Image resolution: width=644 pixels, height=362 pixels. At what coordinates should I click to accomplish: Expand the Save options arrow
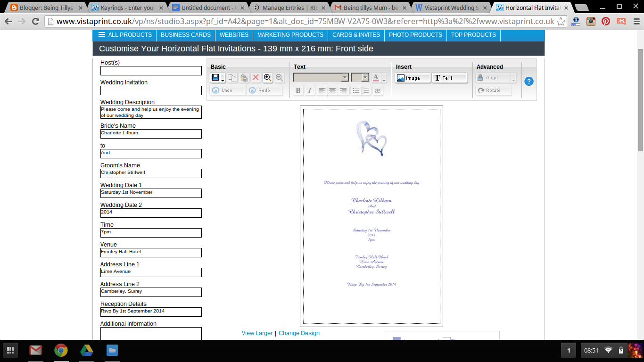coord(223,79)
